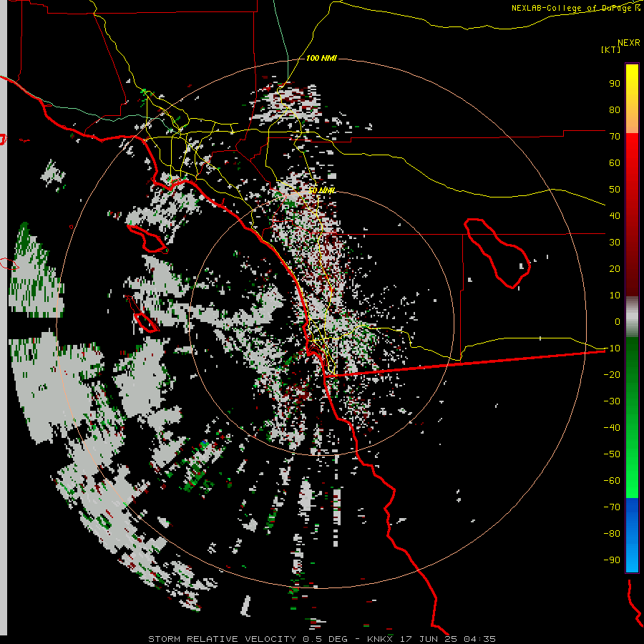Pick the blue segment of velocity scale
This screenshot has height=644, width=644.
[632, 535]
